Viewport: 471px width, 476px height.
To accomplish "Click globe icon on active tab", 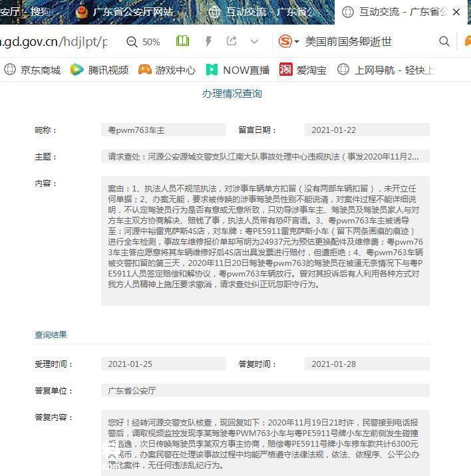I will 348,12.
